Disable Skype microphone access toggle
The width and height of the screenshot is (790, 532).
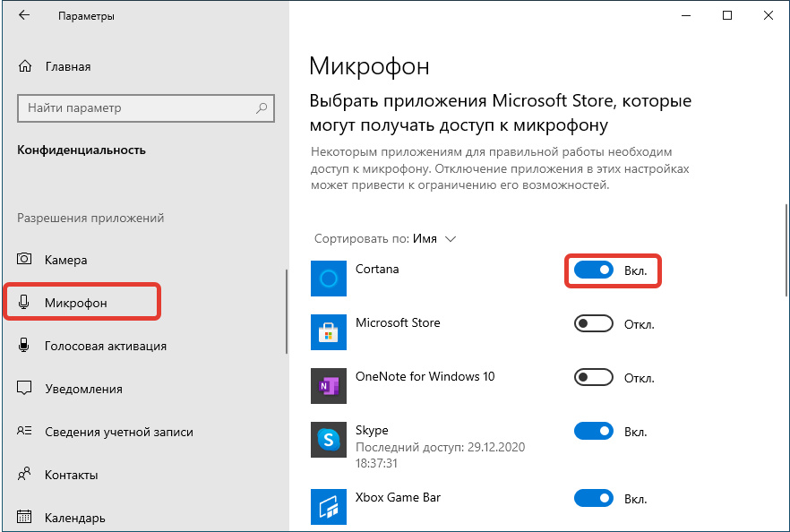[593, 432]
